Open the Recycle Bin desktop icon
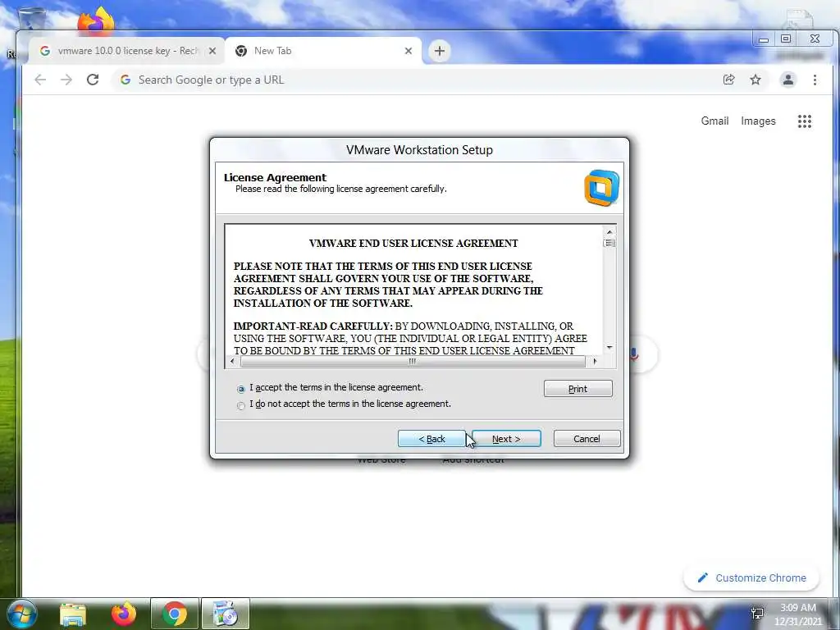840x630 pixels. 32,20
